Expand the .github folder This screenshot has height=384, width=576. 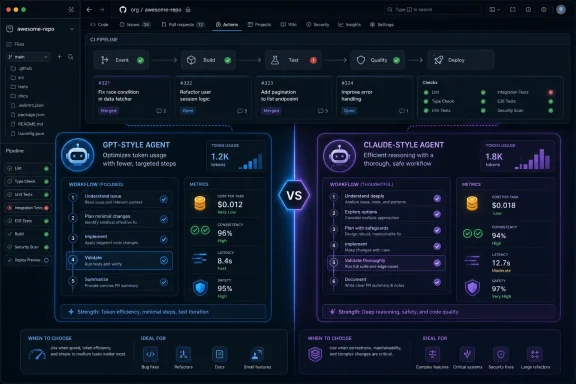[x=21, y=68]
